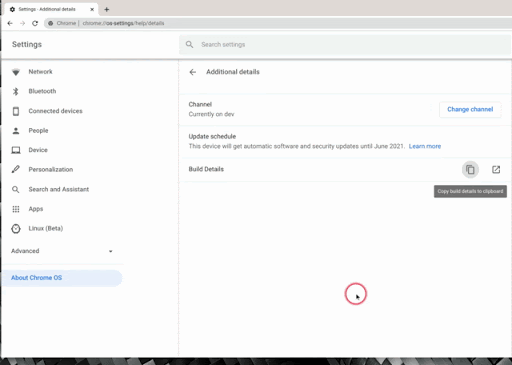Copy build details to clipboard
The width and height of the screenshot is (512, 365).
click(x=470, y=170)
